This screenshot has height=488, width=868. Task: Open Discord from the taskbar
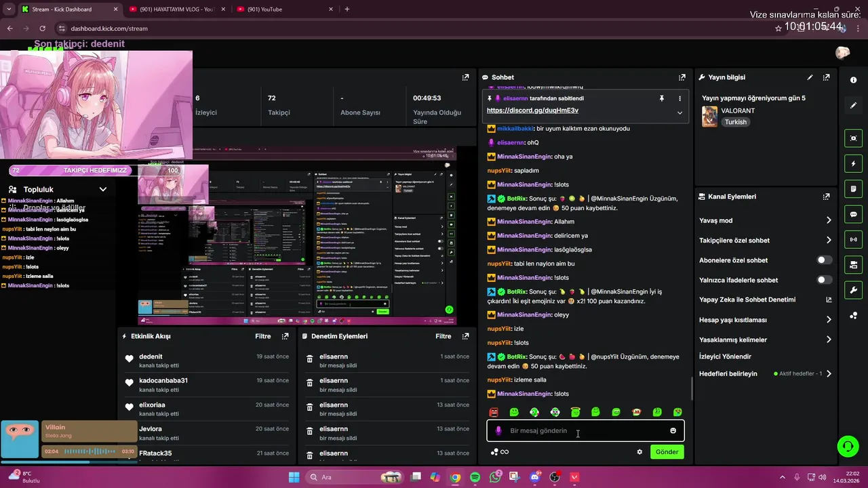coord(535,477)
